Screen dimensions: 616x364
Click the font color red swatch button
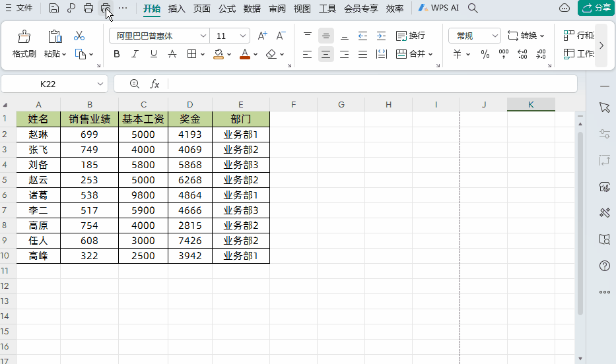(x=245, y=54)
